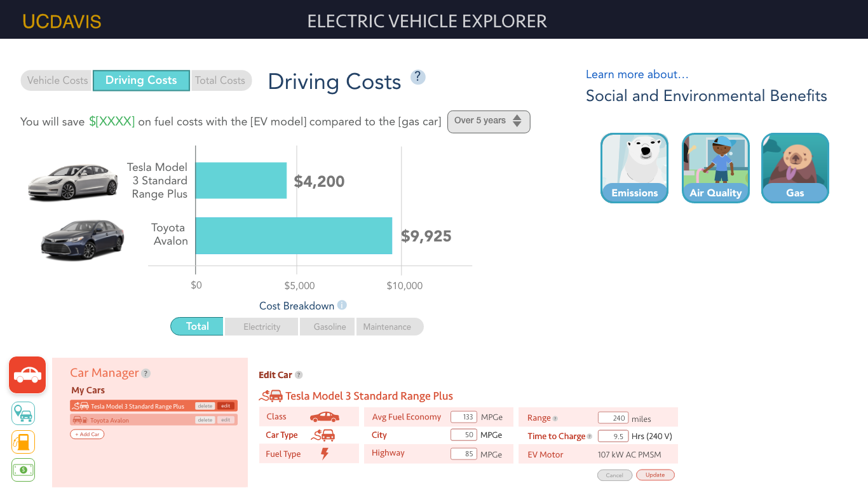This screenshot has height=488, width=868.
Task: Click the Time to Charge help icon
Action: pos(589,437)
